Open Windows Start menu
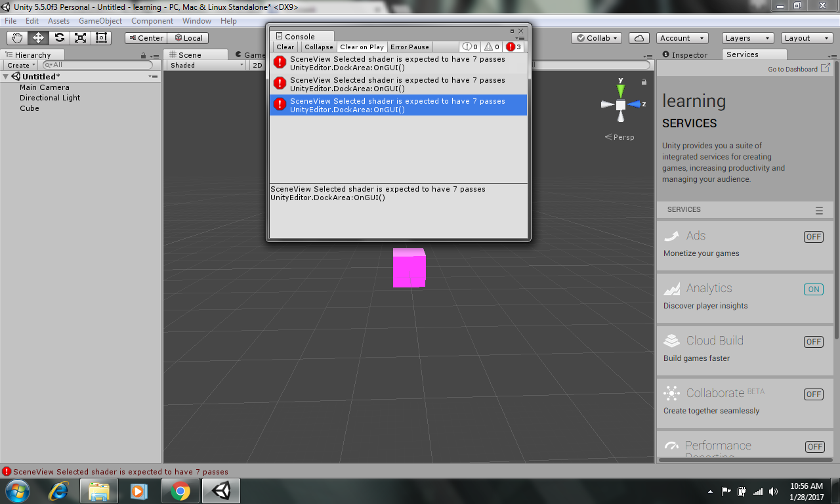Screen dimensions: 840x504 click(16, 491)
